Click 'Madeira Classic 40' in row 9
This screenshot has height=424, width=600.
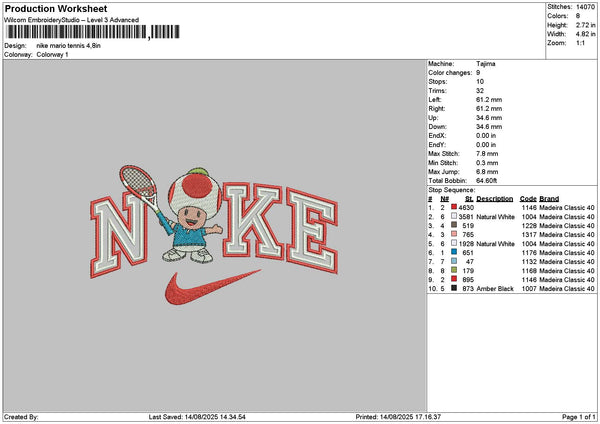coord(567,280)
